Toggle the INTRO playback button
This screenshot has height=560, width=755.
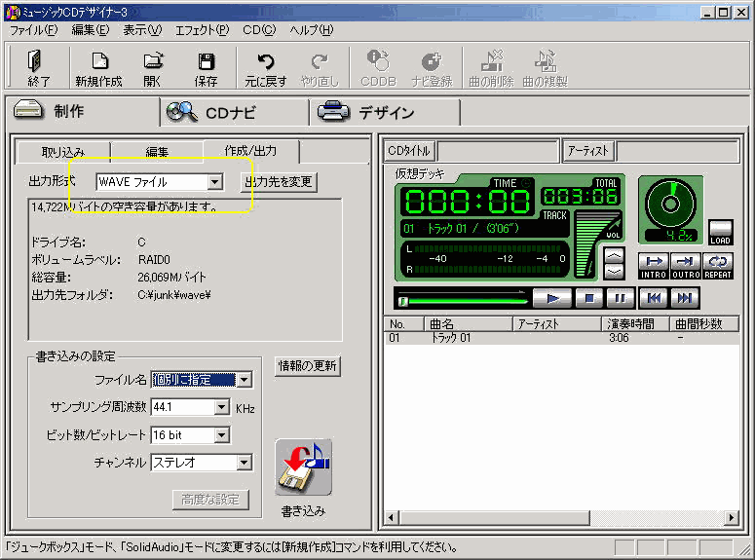coord(653,265)
